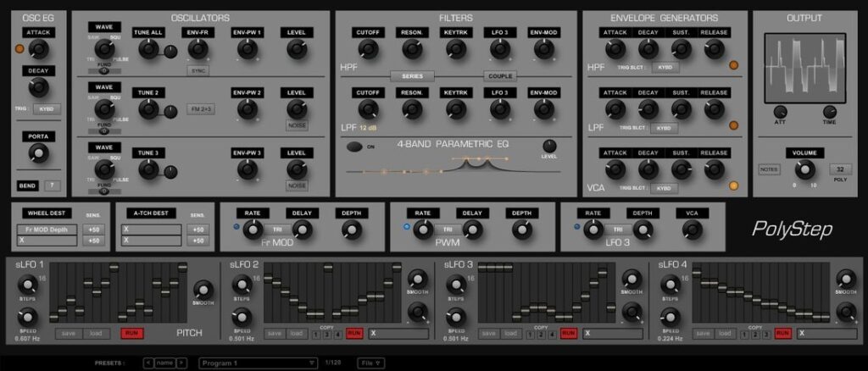Click the Tune All knob
The width and height of the screenshot is (868, 371).
[149, 50]
